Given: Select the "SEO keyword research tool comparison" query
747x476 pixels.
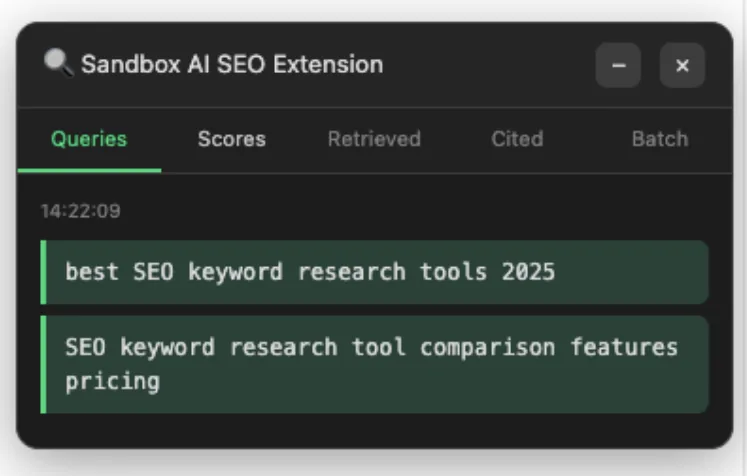Looking at the screenshot, I should (370, 364).
